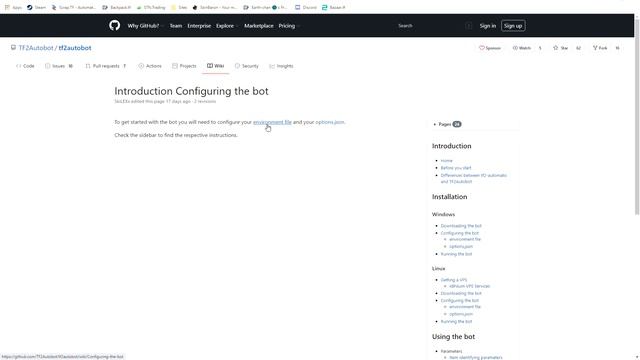
Task: Click the search slash shortcut icon
Action: click(x=468, y=26)
